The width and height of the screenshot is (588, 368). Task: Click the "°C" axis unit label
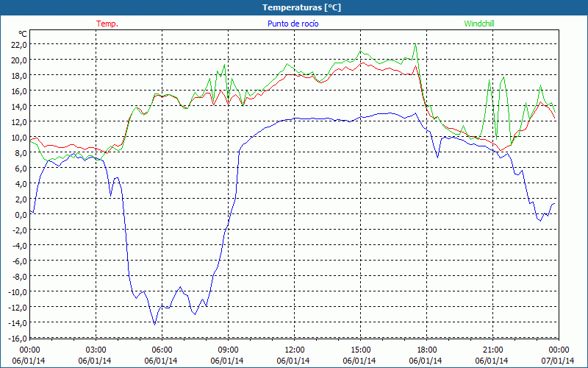pos(23,34)
